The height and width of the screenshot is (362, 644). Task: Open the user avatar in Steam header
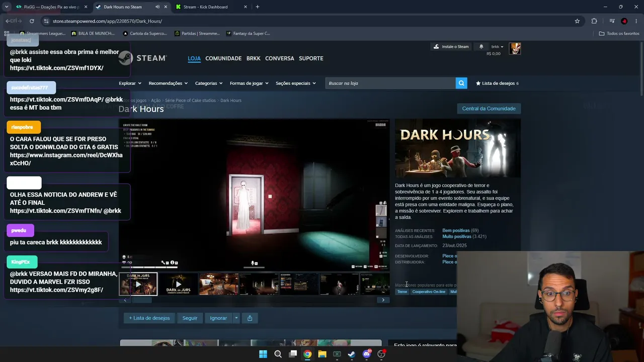point(515,48)
